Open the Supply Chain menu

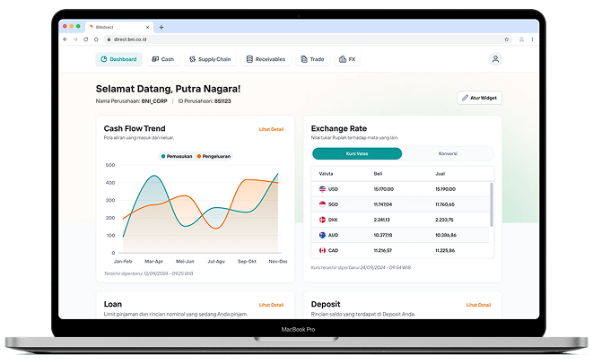tap(209, 59)
